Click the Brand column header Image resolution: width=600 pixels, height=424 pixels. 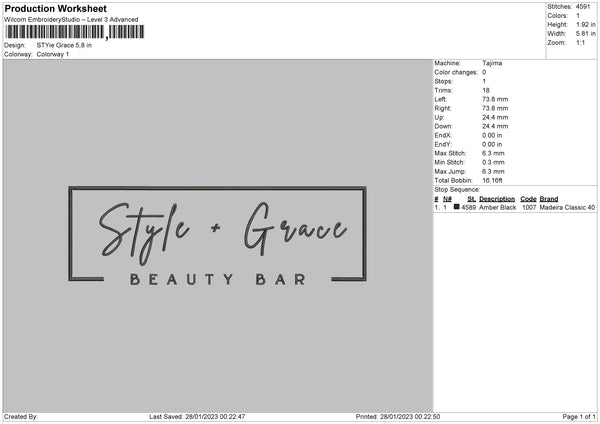pos(549,199)
